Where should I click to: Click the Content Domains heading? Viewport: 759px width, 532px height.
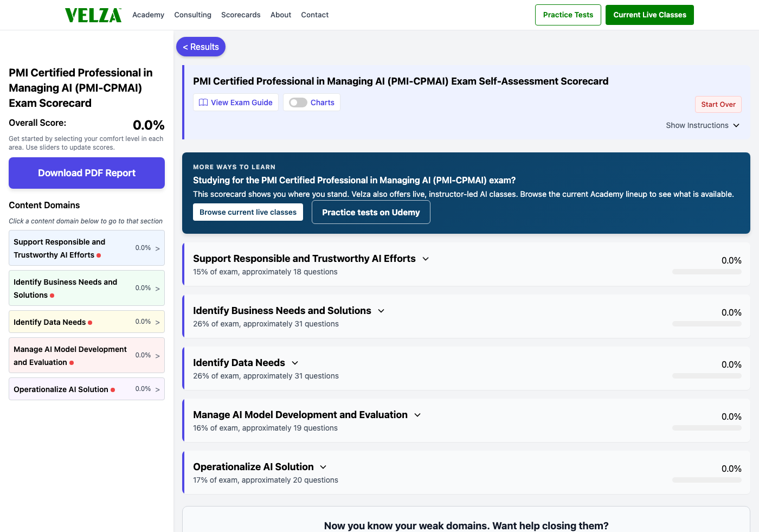[x=44, y=205]
